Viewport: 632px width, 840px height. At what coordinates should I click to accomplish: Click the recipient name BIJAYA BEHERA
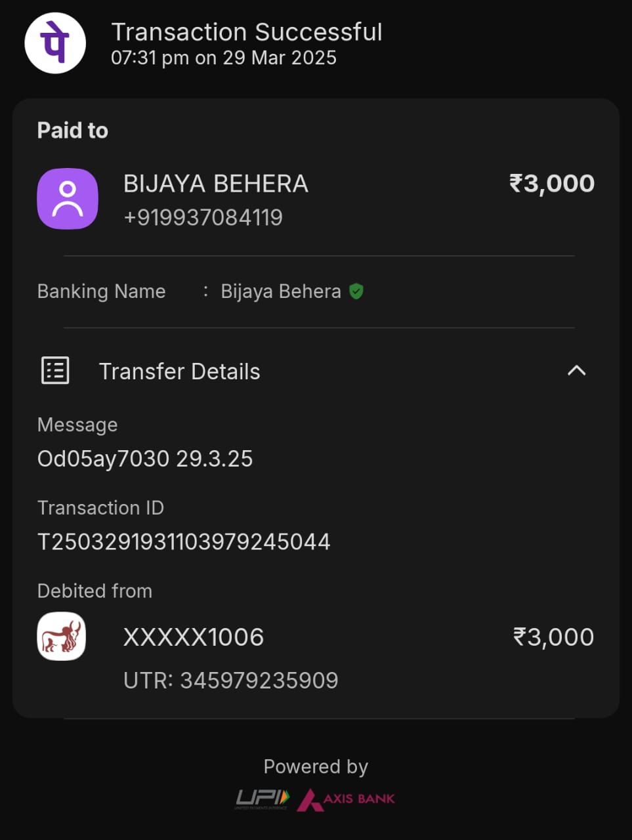point(216,184)
